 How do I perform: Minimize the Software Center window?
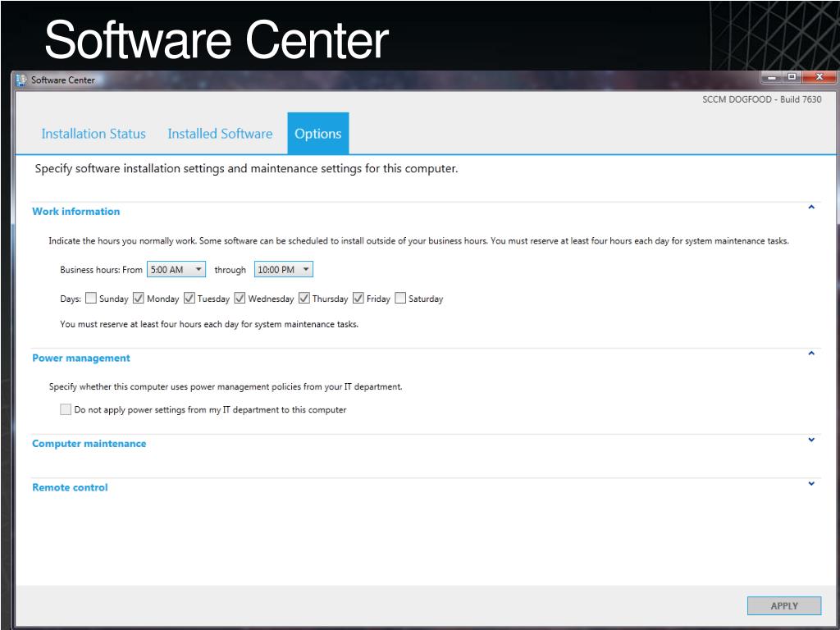point(771,78)
